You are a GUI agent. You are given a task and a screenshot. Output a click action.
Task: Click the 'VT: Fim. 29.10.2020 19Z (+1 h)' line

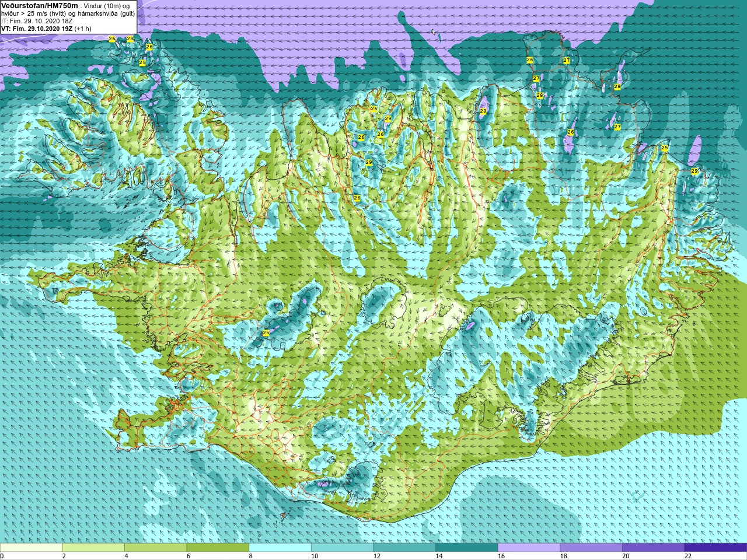tap(46, 29)
